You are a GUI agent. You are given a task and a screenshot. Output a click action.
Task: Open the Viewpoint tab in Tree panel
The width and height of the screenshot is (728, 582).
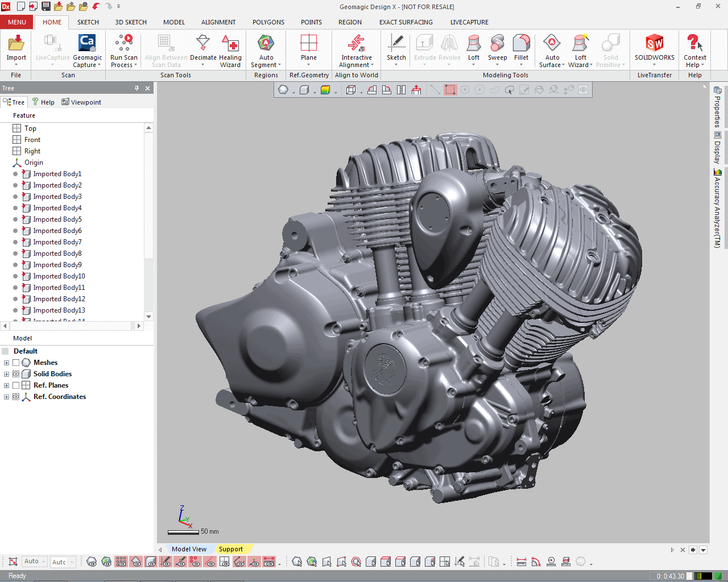pyautogui.click(x=81, y=102)
